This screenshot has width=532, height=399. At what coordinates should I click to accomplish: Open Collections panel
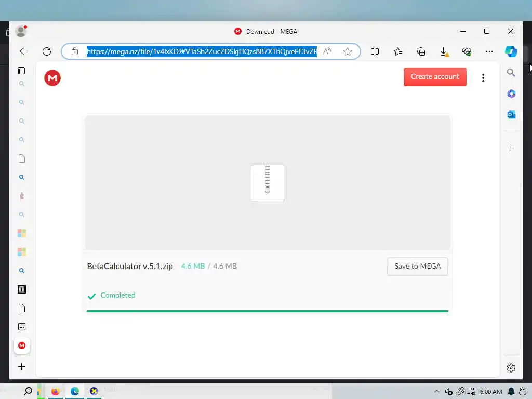coord(421,51)
